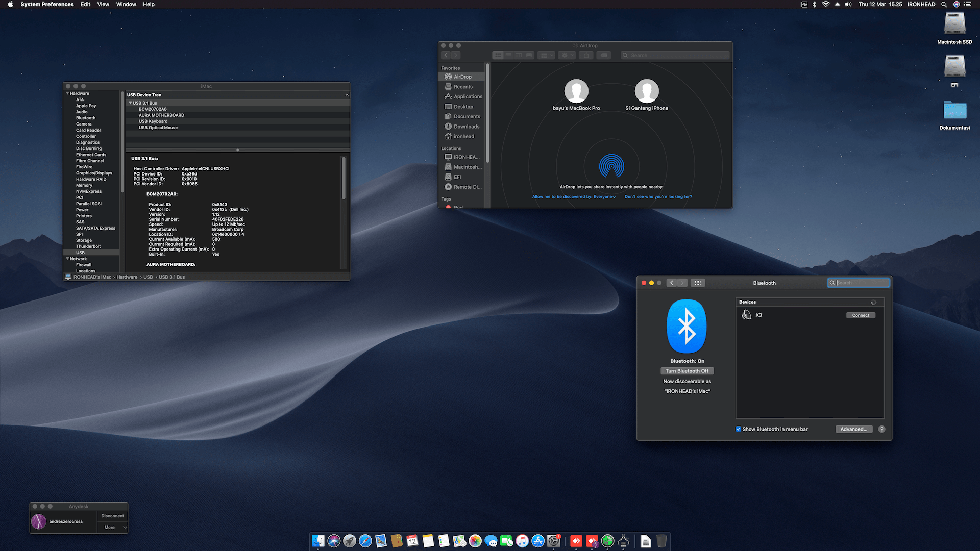Open Trash in the Dock
The image size is (980, 551).
click(x=661, y=541)
